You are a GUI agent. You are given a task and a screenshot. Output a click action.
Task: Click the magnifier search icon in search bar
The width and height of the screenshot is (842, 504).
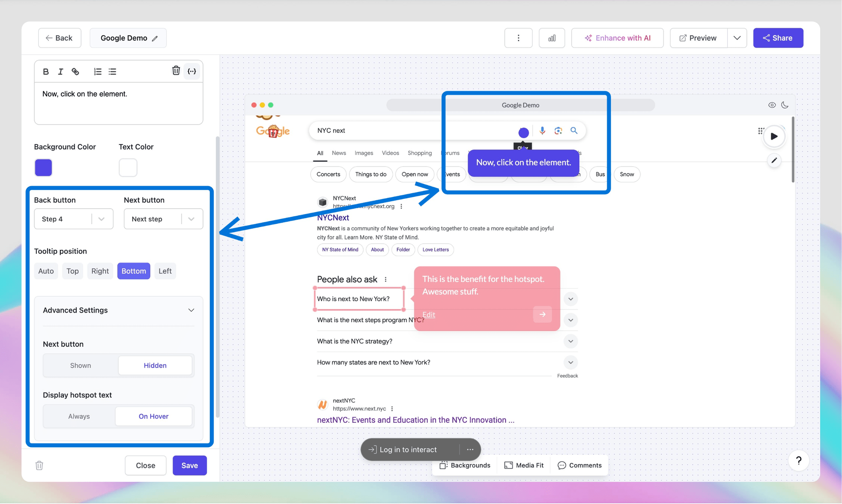(x=574, y=130)
